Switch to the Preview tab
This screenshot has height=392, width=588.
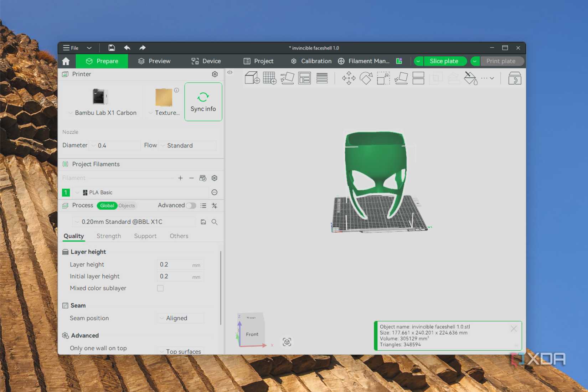click(154, 61)
